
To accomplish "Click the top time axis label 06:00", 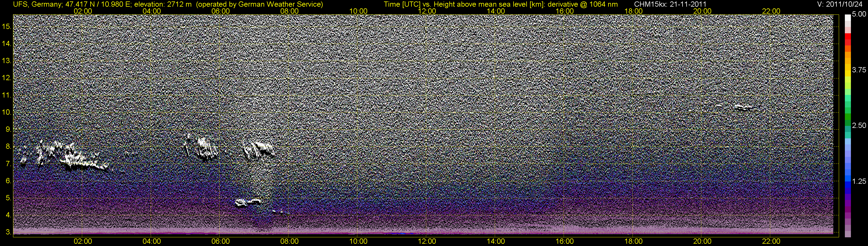I will tap(221, 11).
